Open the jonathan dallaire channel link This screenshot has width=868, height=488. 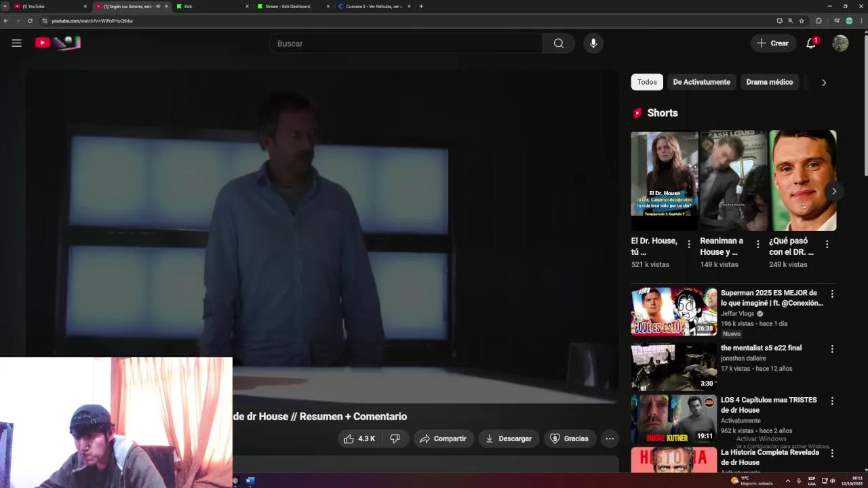(x=743, y=359)
